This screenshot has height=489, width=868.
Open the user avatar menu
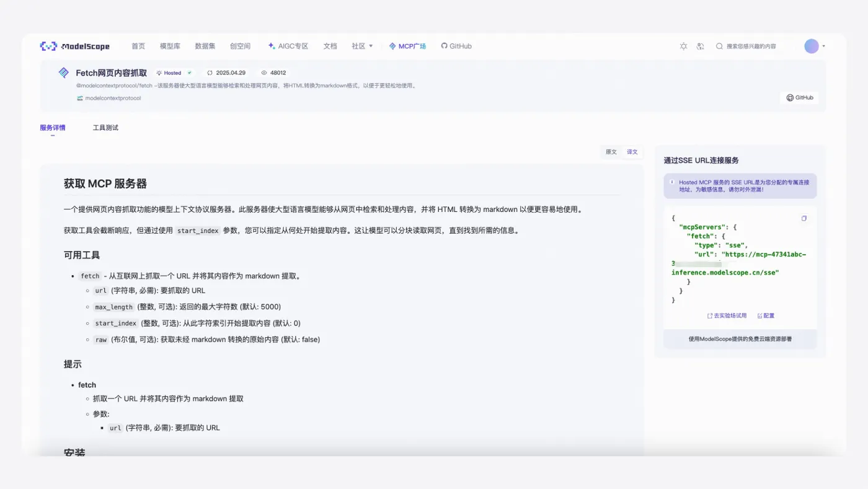click(x=811, y=46)
